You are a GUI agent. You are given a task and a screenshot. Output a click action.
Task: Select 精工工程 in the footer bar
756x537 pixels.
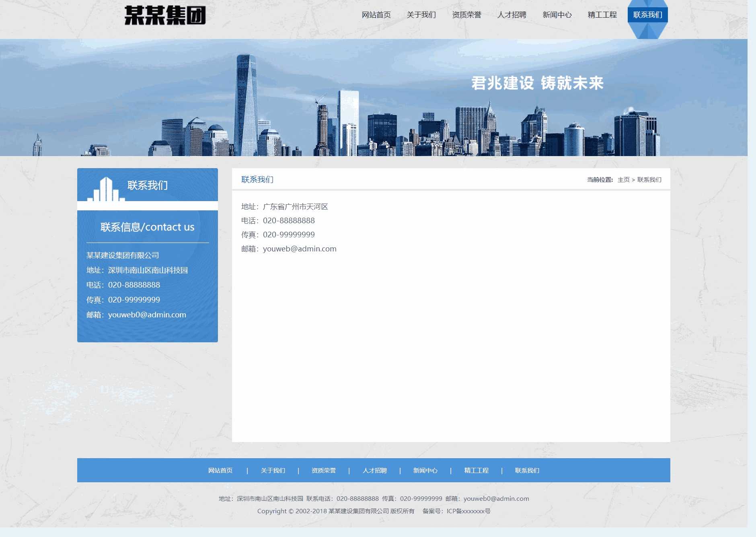[476, 471]
